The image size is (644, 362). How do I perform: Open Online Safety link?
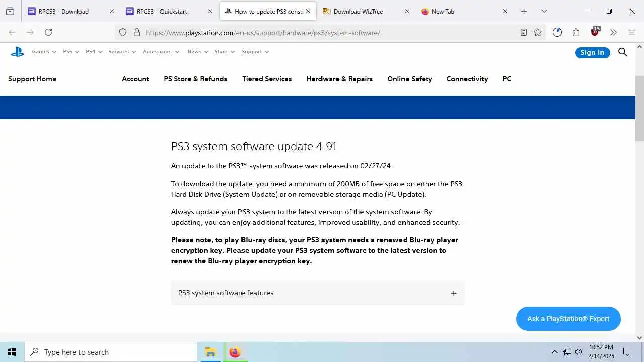click(x=410, y=79)
